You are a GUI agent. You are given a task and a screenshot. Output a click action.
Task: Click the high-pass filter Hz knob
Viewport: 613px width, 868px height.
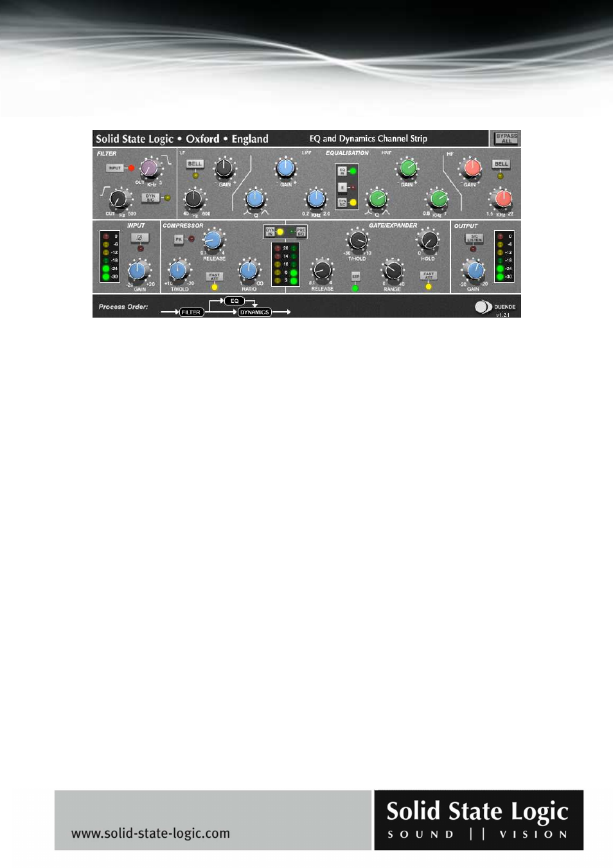118,199
